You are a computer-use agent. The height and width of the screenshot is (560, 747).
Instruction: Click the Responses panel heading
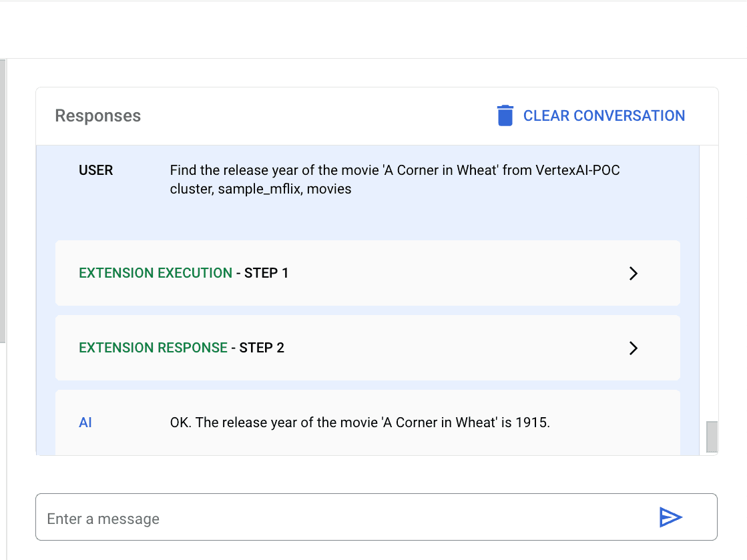point(97,115)
